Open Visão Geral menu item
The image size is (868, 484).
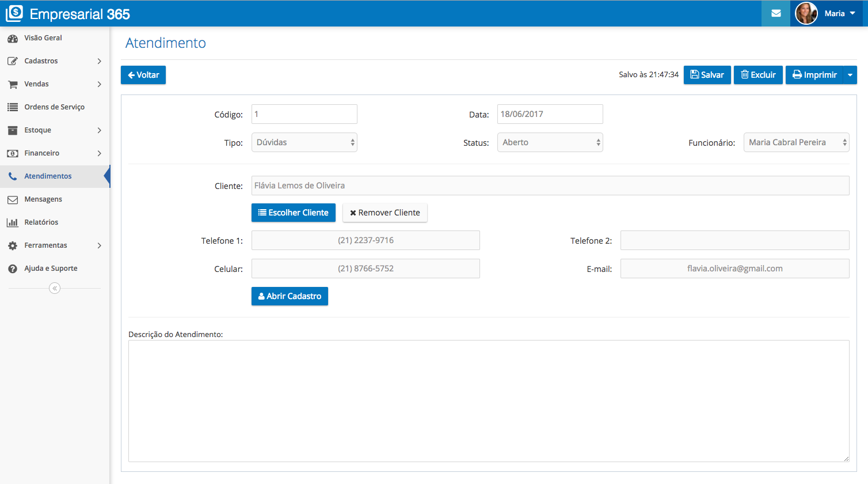55,38
